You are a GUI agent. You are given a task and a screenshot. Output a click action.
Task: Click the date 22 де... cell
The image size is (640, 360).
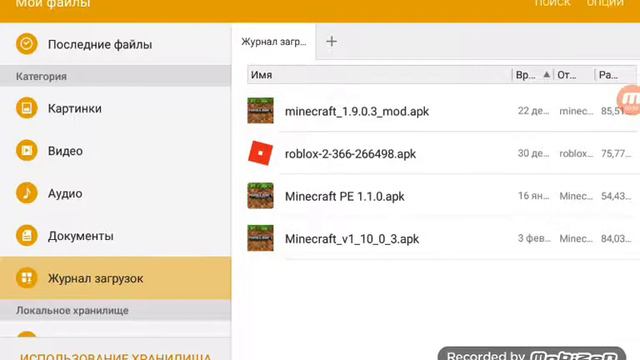click(x=533, y=111)
